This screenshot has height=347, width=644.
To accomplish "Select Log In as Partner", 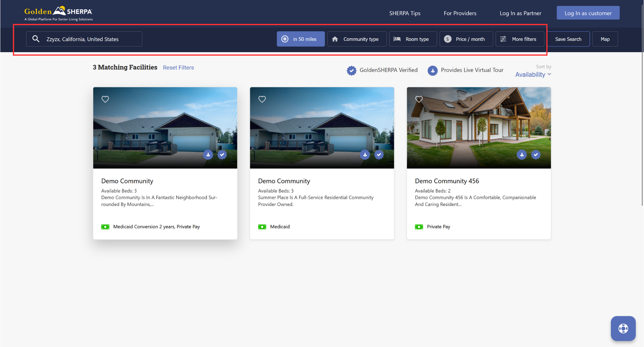I will (x=520, y=13).
